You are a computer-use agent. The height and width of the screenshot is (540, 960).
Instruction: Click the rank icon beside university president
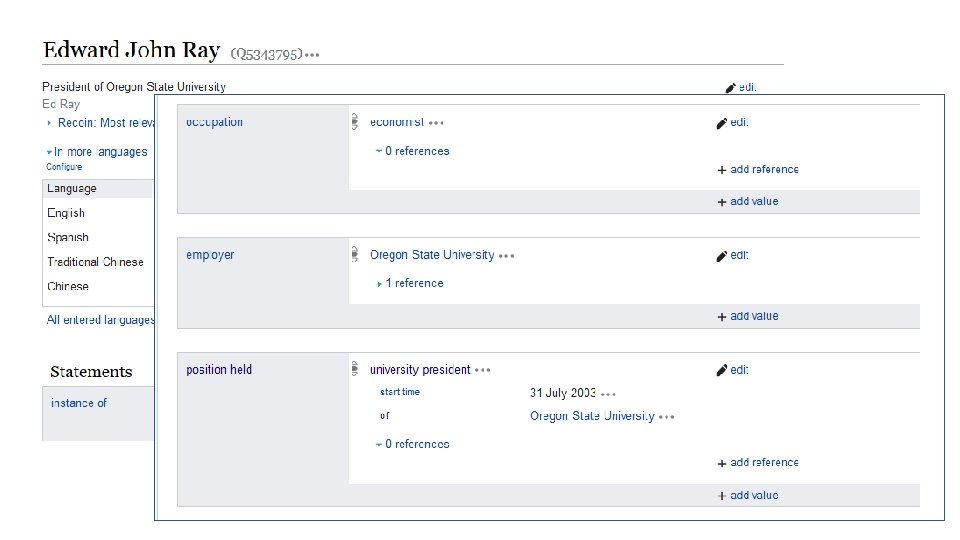point(354,370)
